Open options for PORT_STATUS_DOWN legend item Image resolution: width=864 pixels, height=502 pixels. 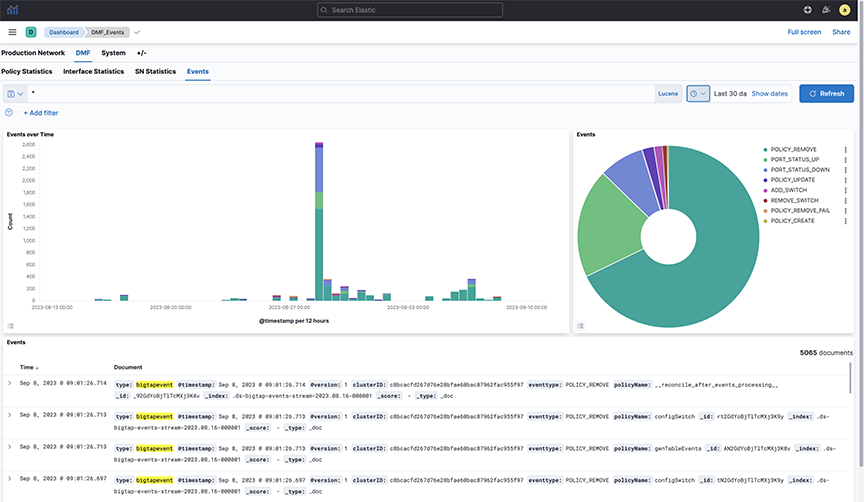coord(845,170)
